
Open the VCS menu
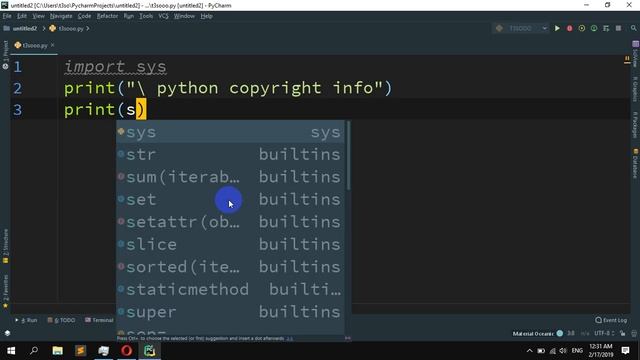pyautogui.click(x=163, y=16)
